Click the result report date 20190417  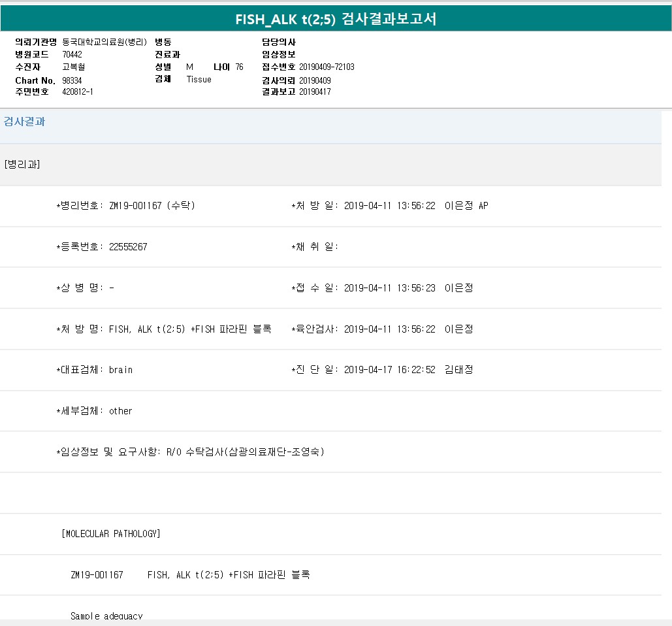click(315, 92)
